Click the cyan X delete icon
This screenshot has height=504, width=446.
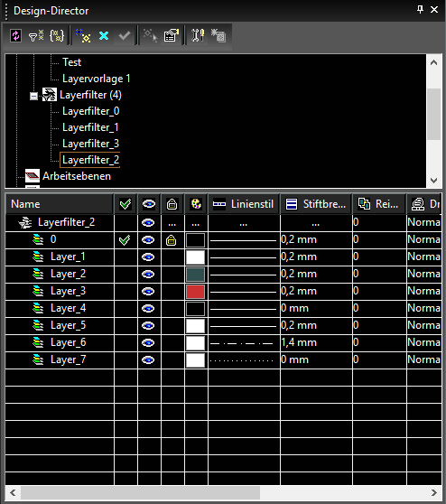click(x=104, y=35)
